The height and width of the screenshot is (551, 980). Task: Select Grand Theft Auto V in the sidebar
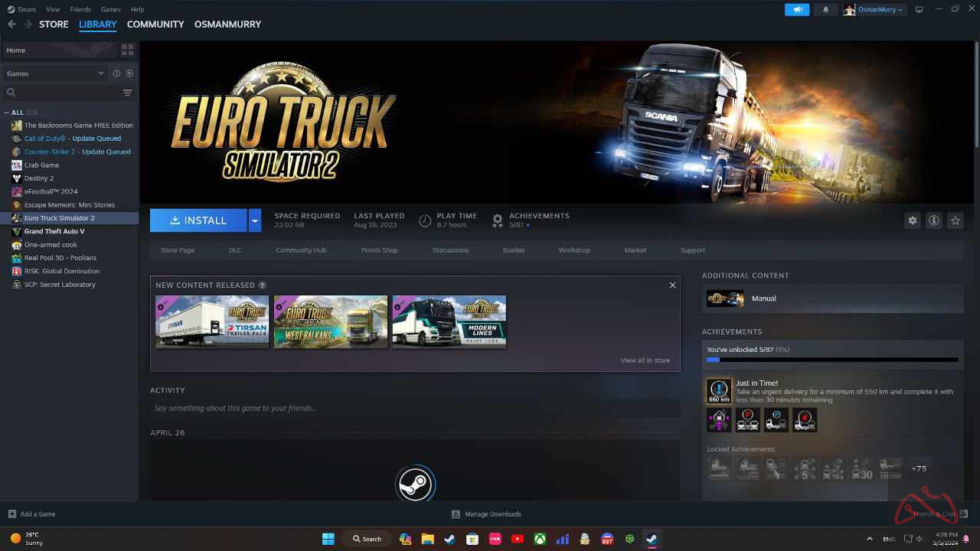click(54, 230)
